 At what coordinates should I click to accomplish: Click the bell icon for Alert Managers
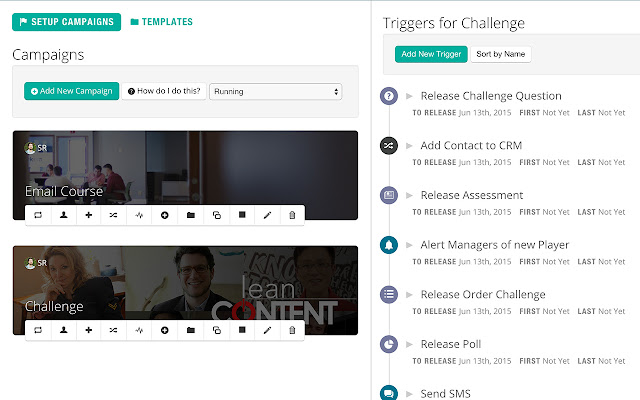click(389, 245)
